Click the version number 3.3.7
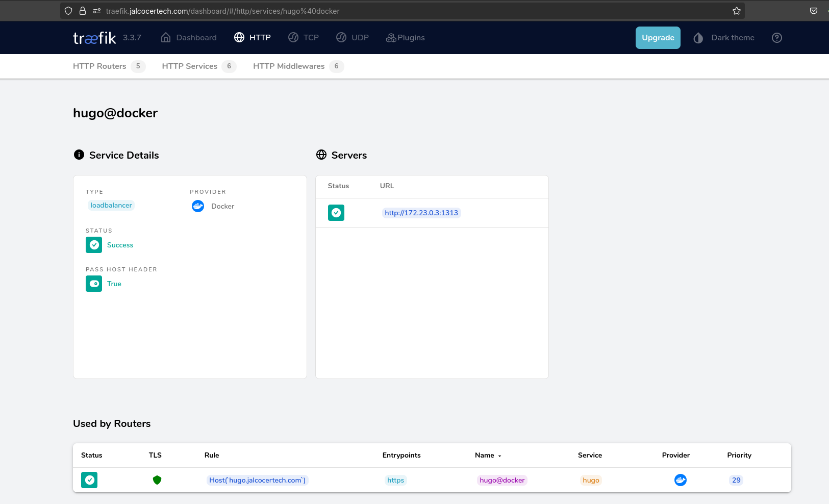829x504 pixels. click(132, 38)
